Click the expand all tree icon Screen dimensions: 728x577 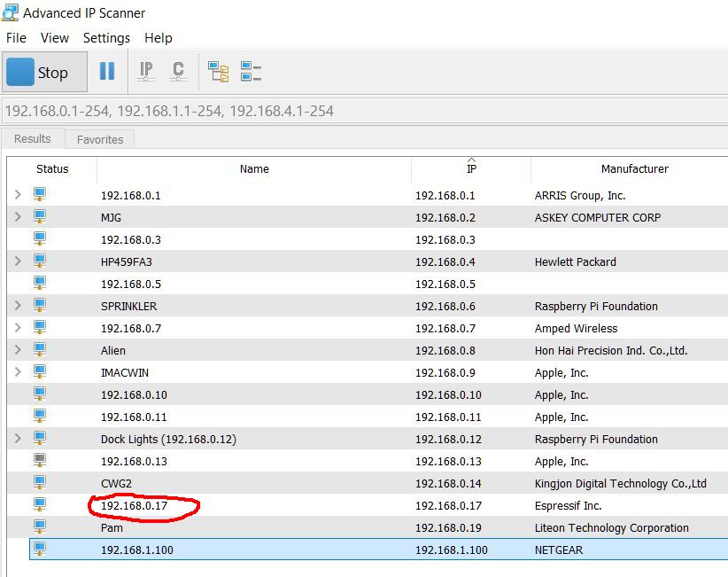coord(218,71)
